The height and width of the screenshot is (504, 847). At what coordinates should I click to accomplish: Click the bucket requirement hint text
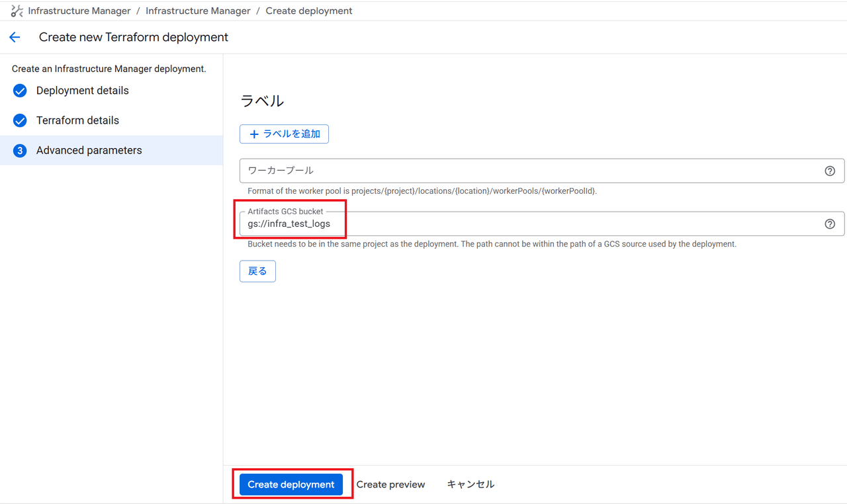pos(492,244)
